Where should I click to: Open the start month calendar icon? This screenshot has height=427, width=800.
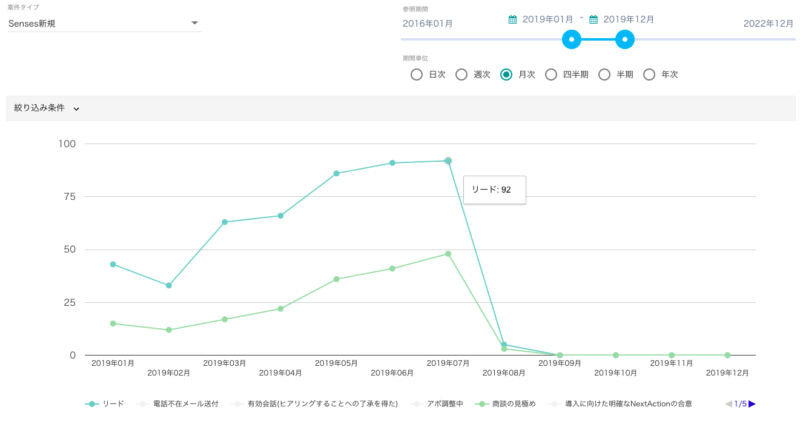513,19
